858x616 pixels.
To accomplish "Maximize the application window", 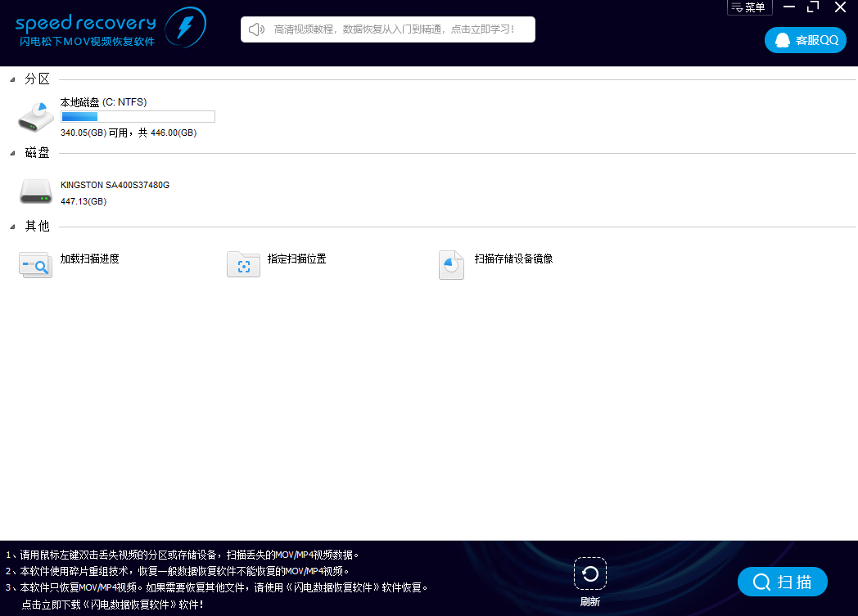I will coord(813,7).
